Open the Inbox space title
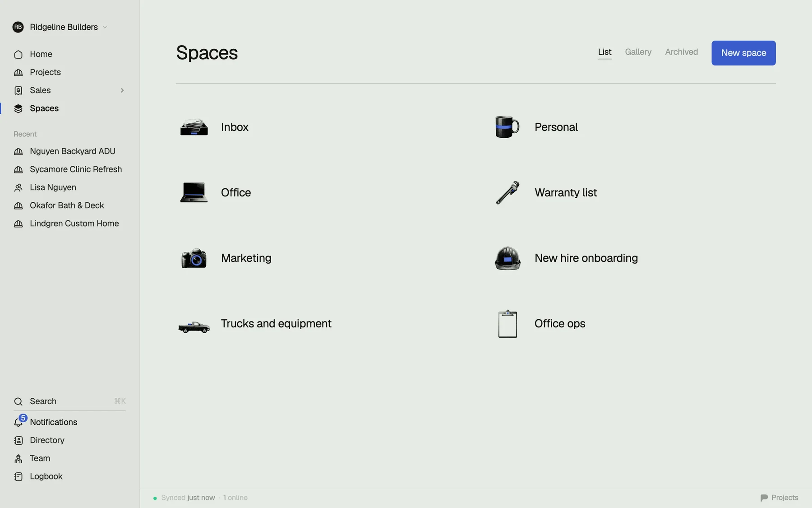The width and height of the screenshot is (812, 508). (235, 127)
